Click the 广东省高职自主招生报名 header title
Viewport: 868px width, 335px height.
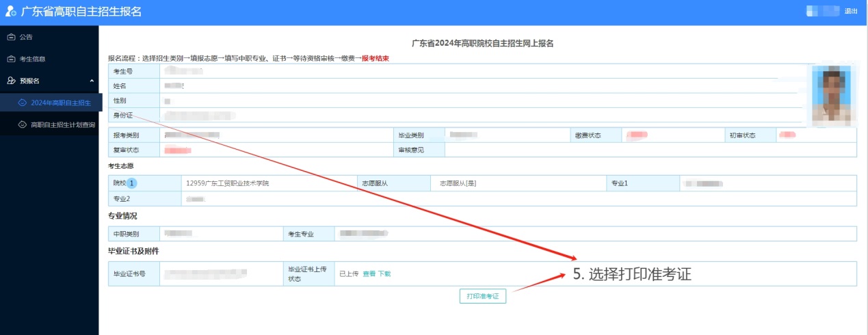point(81,12)
